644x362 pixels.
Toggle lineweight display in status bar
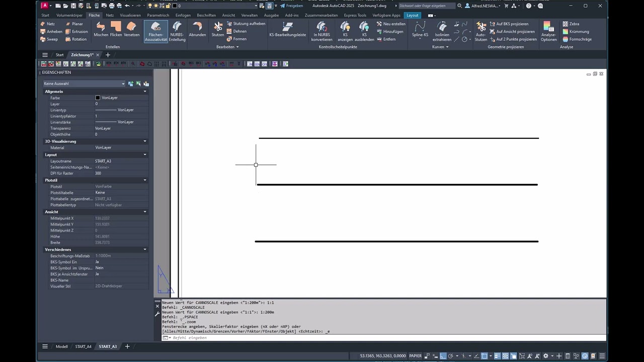point(498,355)
